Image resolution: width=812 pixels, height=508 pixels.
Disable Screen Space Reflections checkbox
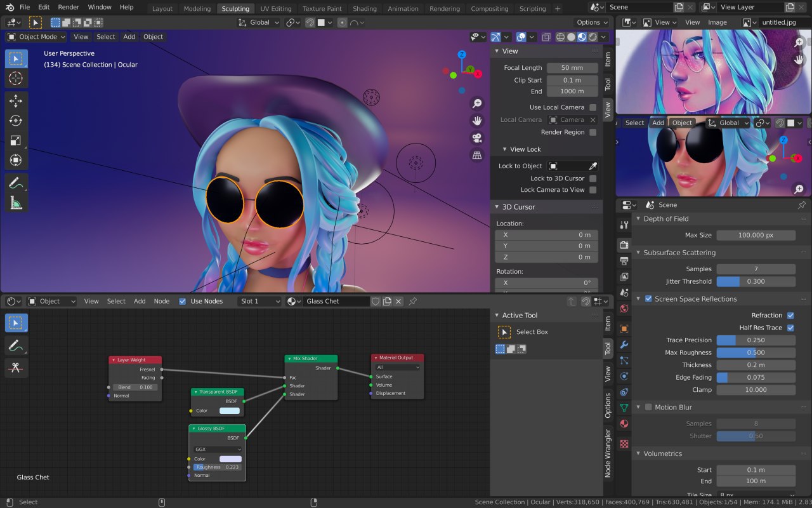[x=648, y=298]
